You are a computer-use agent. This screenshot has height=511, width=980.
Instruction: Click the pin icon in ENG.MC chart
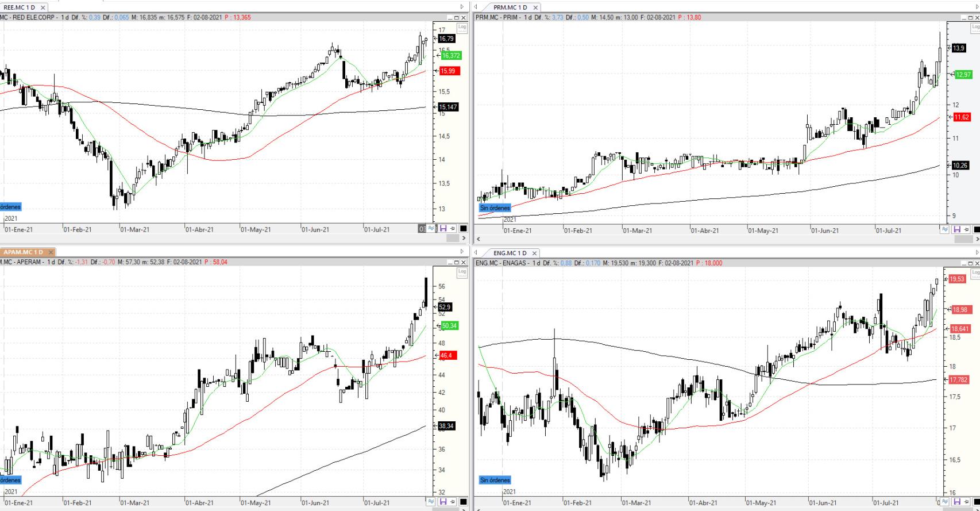(966, 502)
